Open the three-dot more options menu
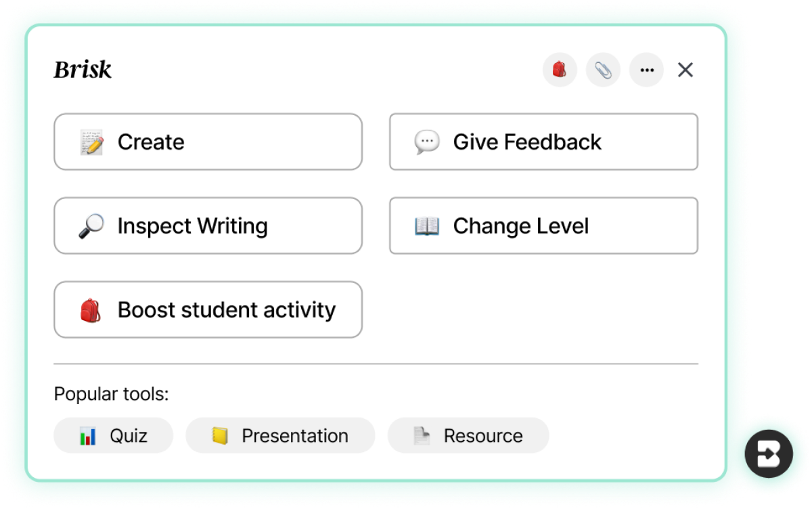Image resolution: width=812 pixels, height=509 pixels. pyautogui.click(x=646, y=70)
